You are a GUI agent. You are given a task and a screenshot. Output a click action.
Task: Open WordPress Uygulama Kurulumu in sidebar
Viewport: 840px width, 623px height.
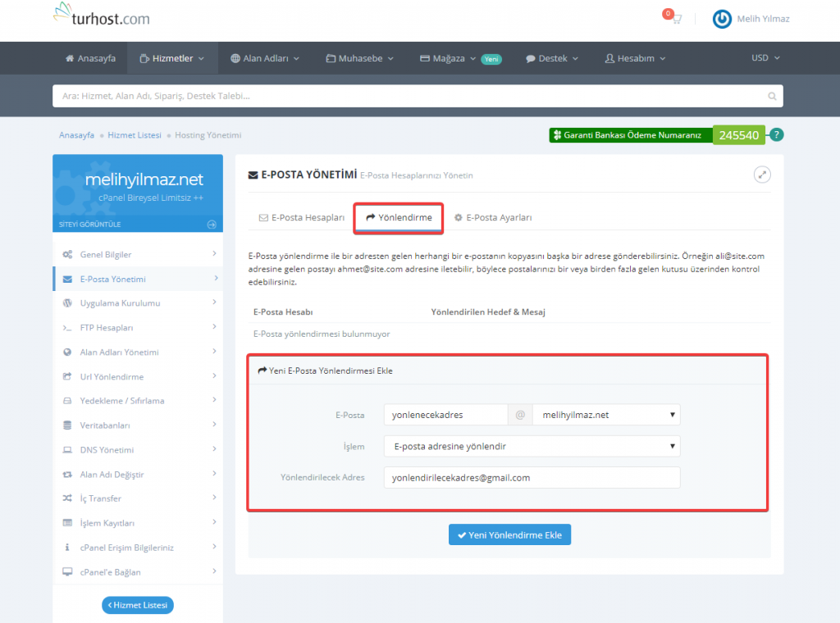pyautogui.click(x=120, y=303)
